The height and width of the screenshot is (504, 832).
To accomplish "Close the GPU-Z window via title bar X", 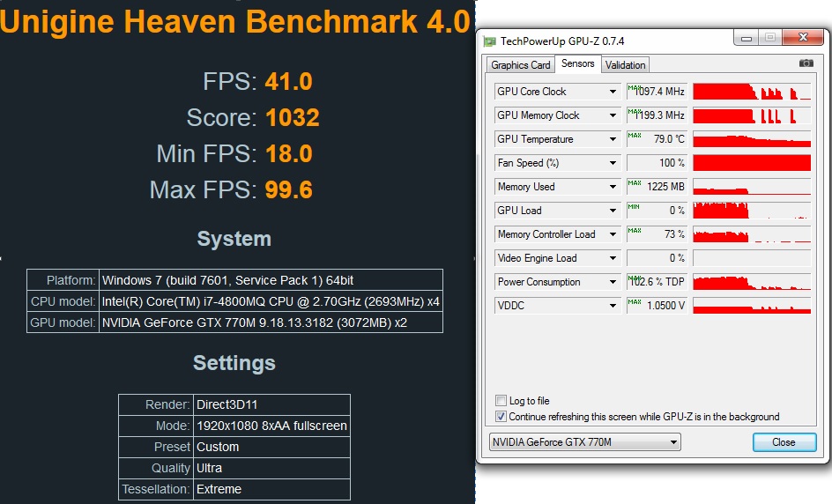I will click(x=803, y=38).
